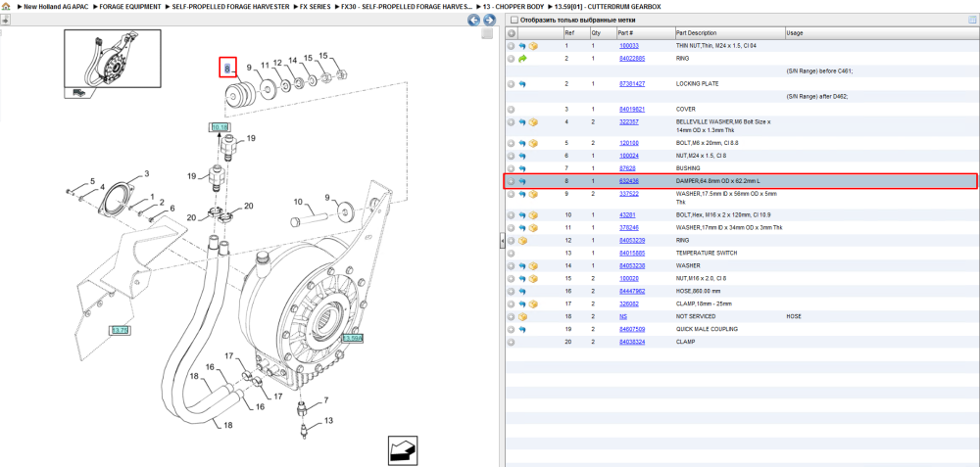
Task: Click the add-all icon in the table header
Action: click(512, 33)
